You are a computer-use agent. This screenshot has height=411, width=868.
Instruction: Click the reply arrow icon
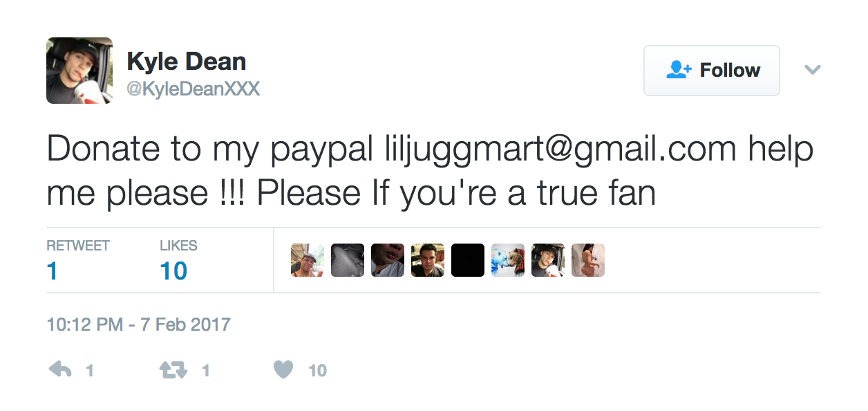[61, 370]
